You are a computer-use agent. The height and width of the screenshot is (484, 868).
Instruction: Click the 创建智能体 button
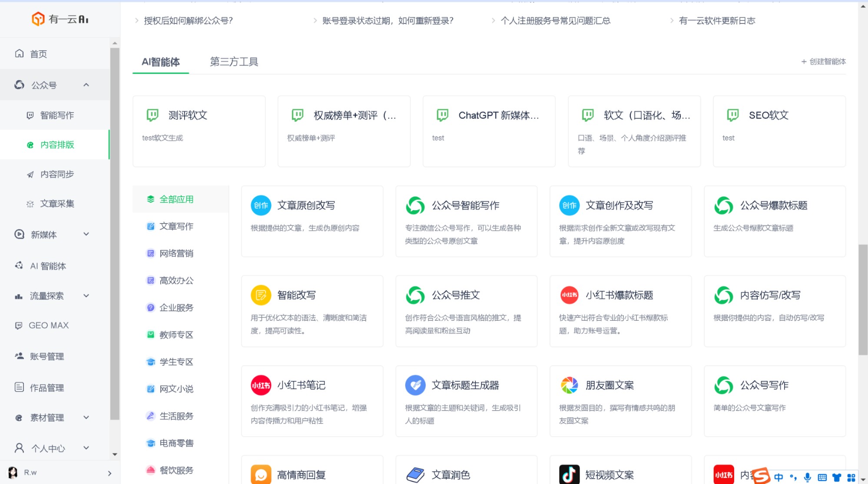(x=823, y=62)
